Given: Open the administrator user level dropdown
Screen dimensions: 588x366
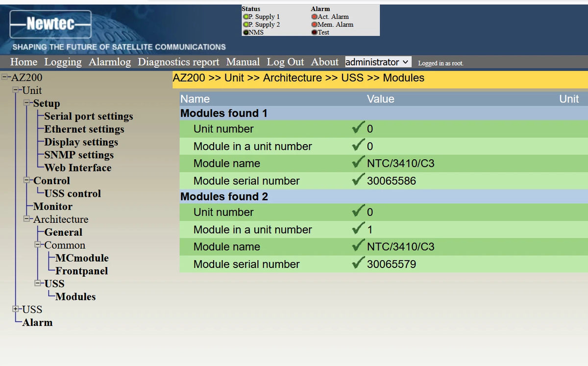Looking at the screenshot, I should pos(378,62).
